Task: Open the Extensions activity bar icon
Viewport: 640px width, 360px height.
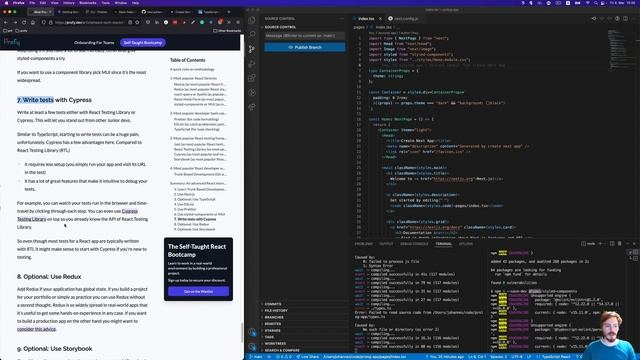Action: [252, 78]
